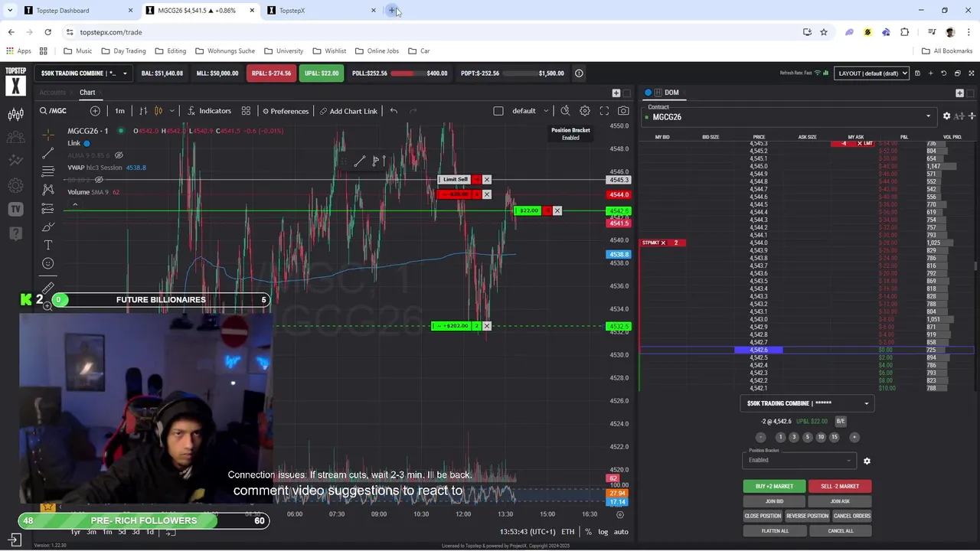Cancel the Limit Sell order on chart

(x=487, y=180)
